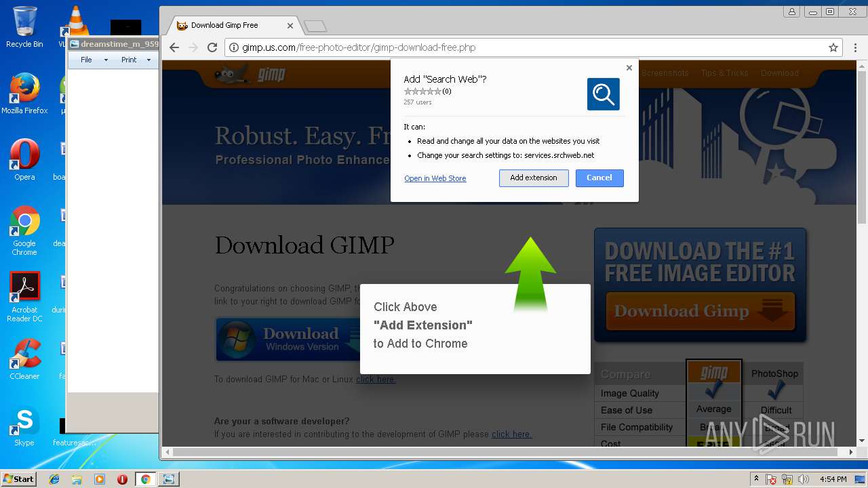This screenshot has height=488, width=868.
Task: Click the Opera icon in taskbar
Action: (x=122, y=479)
